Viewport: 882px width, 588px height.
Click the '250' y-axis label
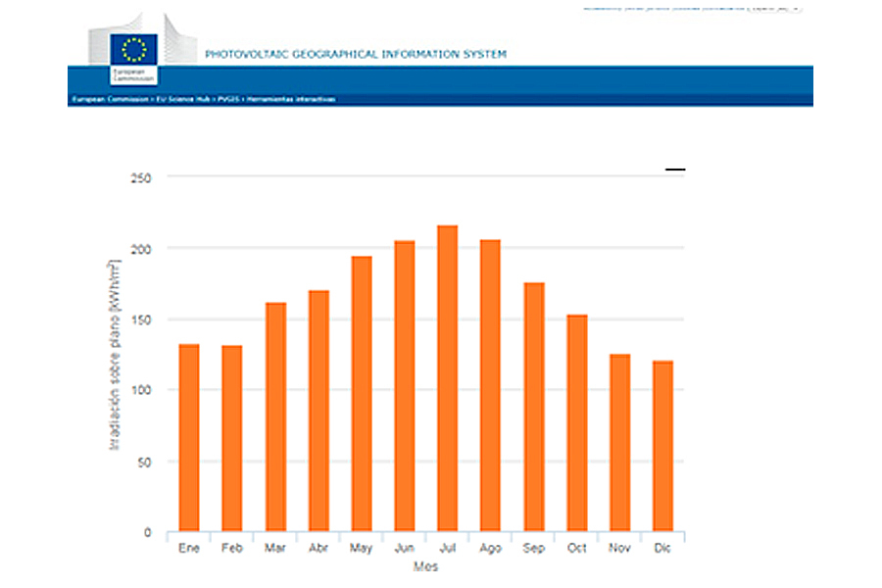point(141,177)
